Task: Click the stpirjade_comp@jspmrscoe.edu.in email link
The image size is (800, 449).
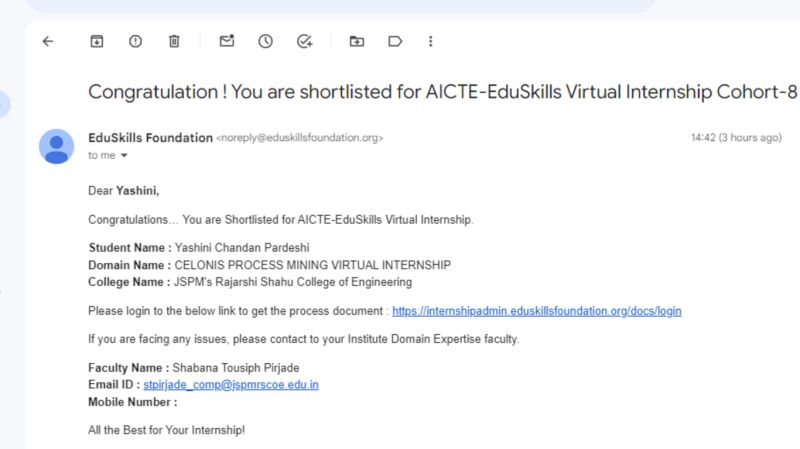Action: coord(231,385)
